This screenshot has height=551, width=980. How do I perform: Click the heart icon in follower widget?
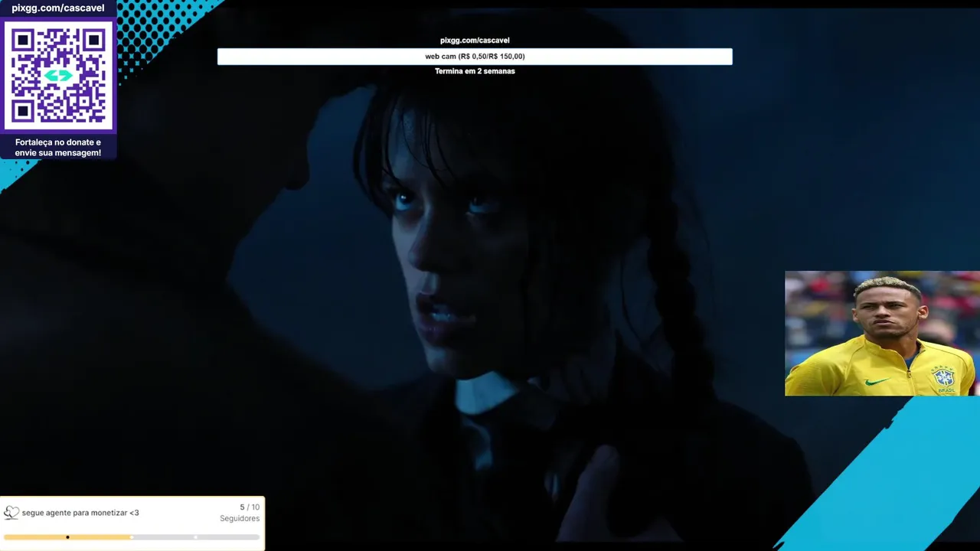pos(11,513)
